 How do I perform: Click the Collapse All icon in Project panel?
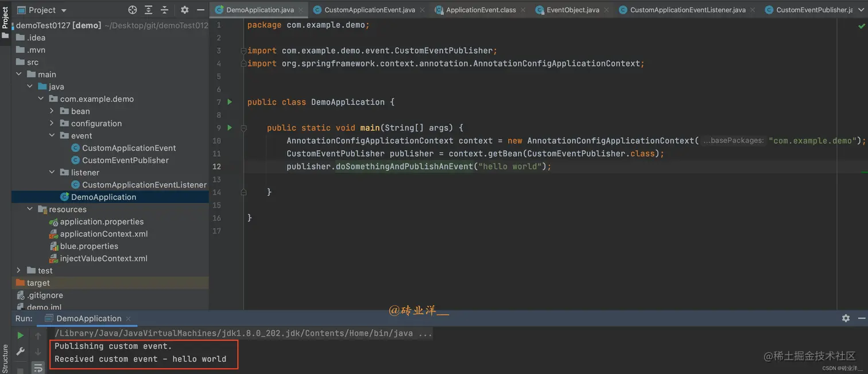[x=165, y=10]
